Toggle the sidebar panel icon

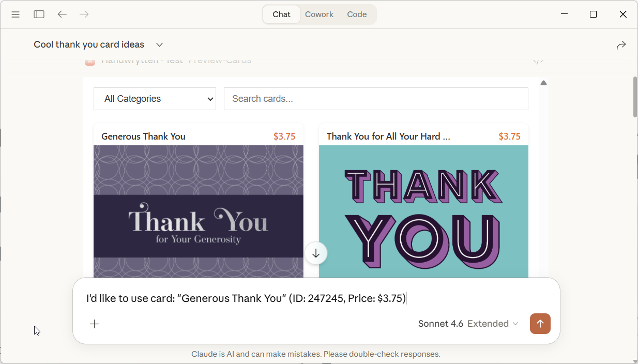click(x=39, y=14)
